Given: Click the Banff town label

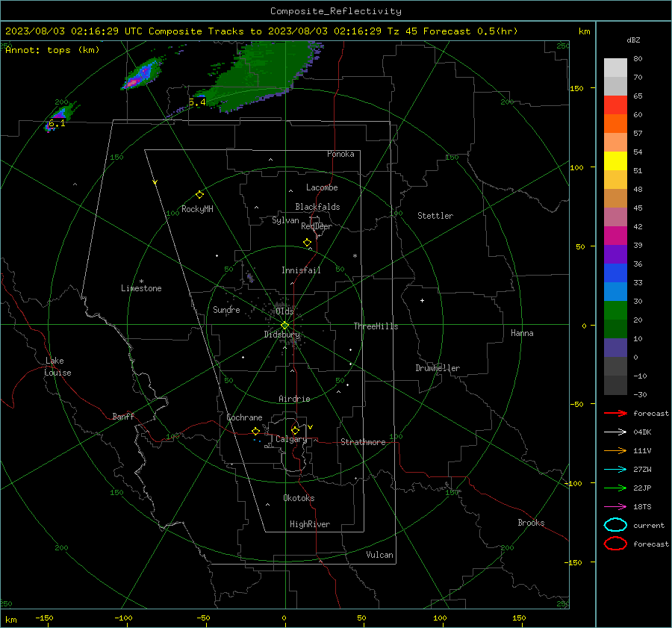Looking at the screenshot, I should [123, 416].
